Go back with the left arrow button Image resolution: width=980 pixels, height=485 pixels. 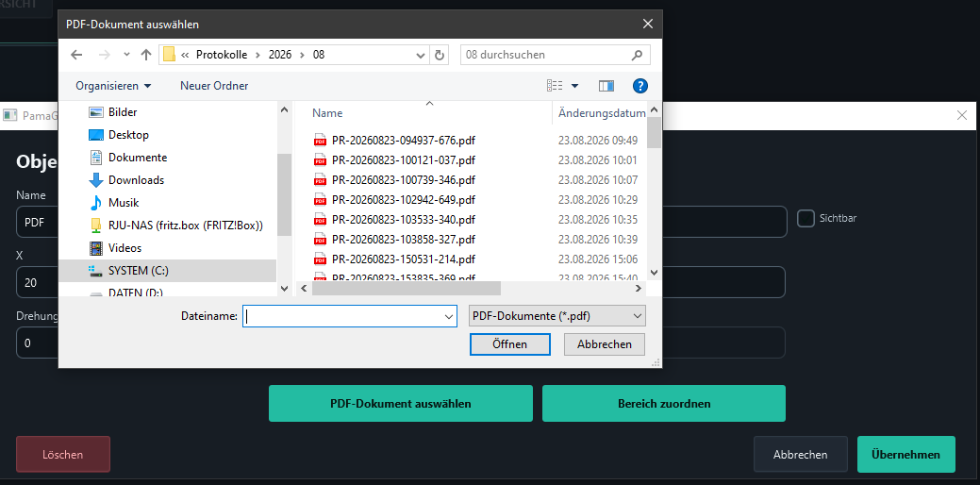click(x=76, y=55)
